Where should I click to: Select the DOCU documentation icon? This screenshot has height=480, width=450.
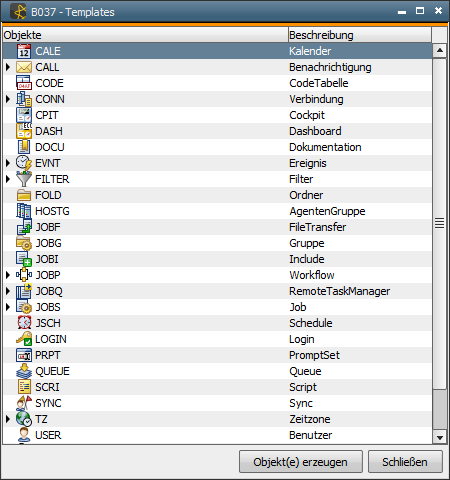click(x=24, y=147)
